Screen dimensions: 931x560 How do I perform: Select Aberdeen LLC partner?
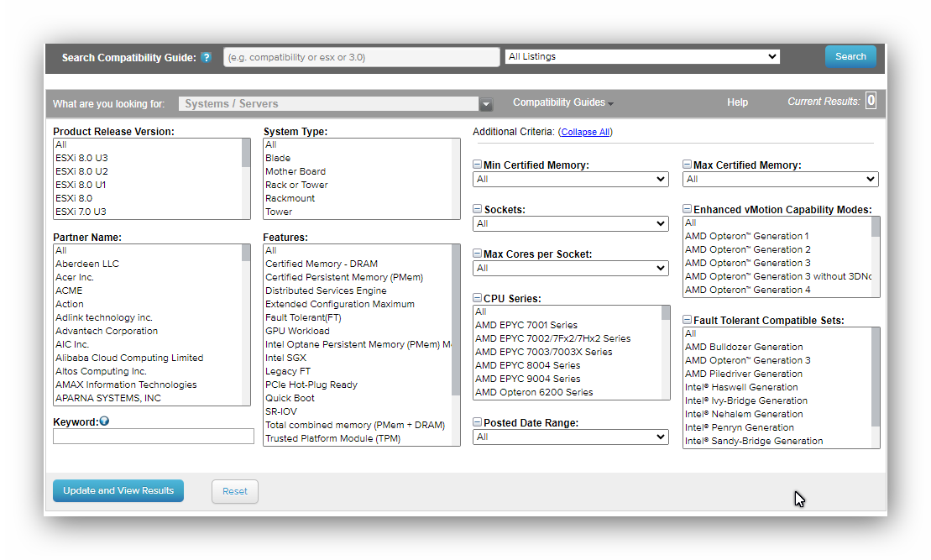pos(87,264)
